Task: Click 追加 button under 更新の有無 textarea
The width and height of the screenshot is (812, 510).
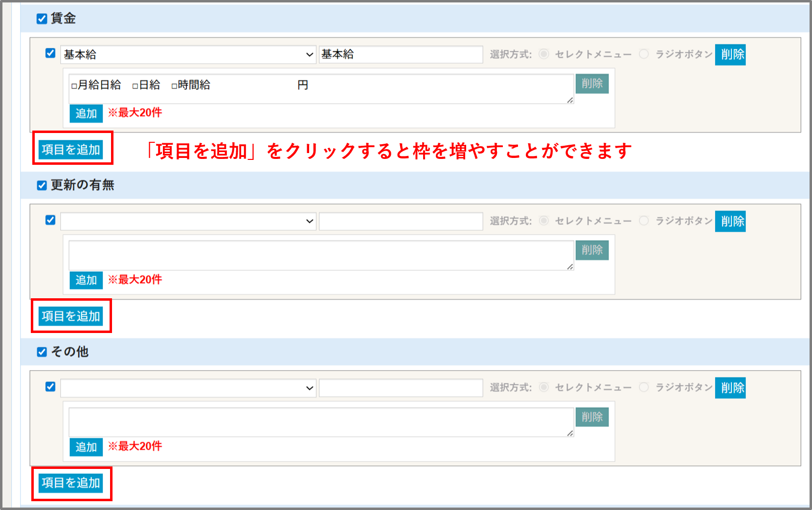Action: (x=86, y=280)
